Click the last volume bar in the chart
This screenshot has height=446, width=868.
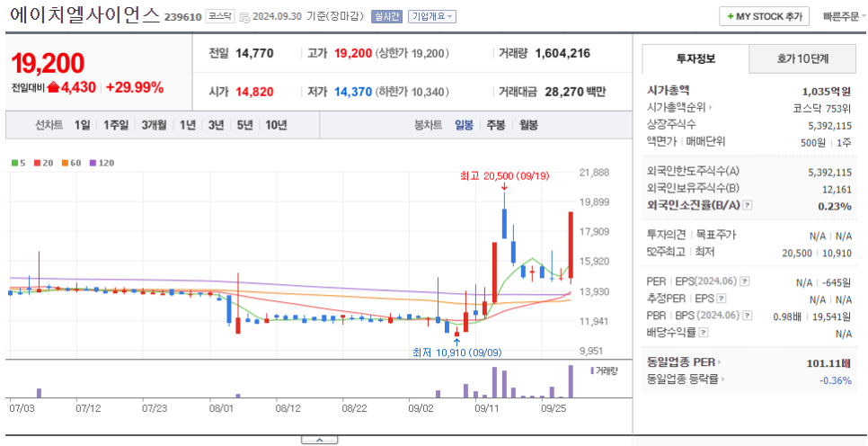point(571,381)
